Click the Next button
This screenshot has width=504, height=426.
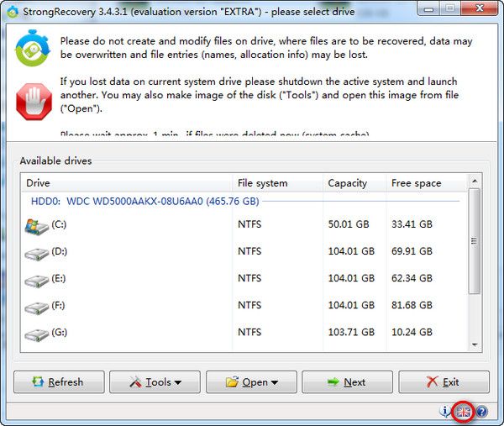(346, 382)
